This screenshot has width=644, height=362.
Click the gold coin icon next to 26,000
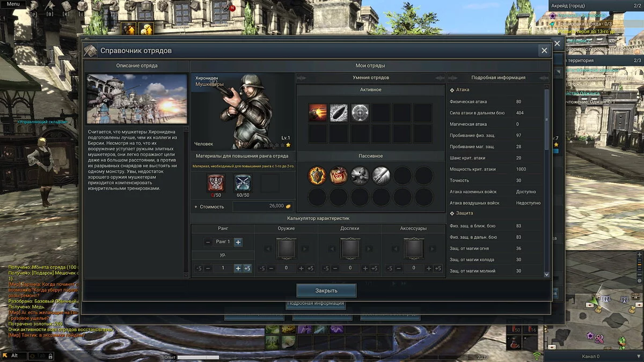(x=289, y=206)
